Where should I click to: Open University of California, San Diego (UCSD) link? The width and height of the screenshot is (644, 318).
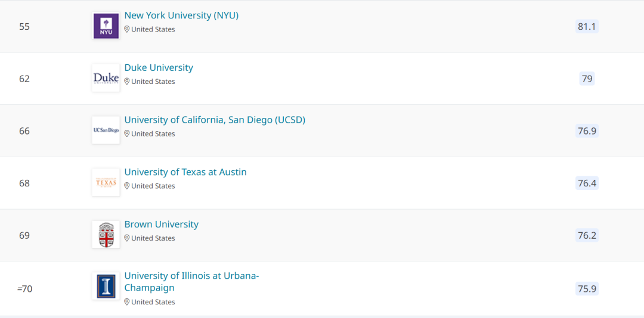pos(215,120)
